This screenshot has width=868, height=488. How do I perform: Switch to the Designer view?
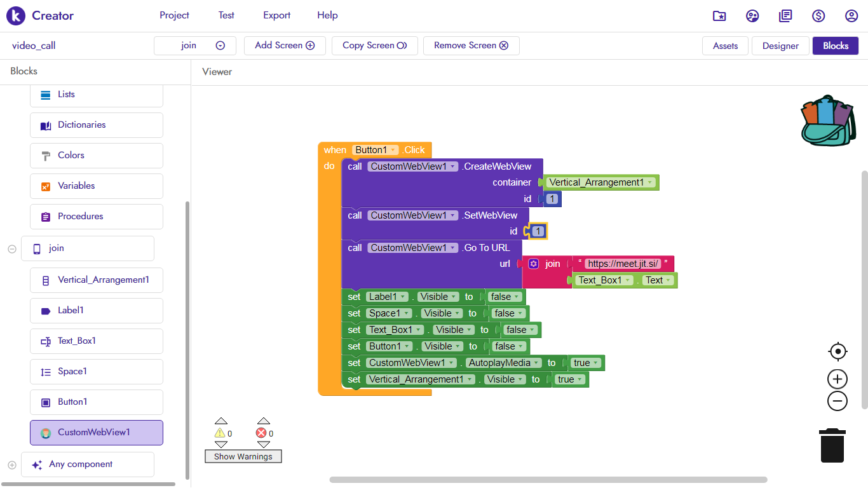pos(780,46)
